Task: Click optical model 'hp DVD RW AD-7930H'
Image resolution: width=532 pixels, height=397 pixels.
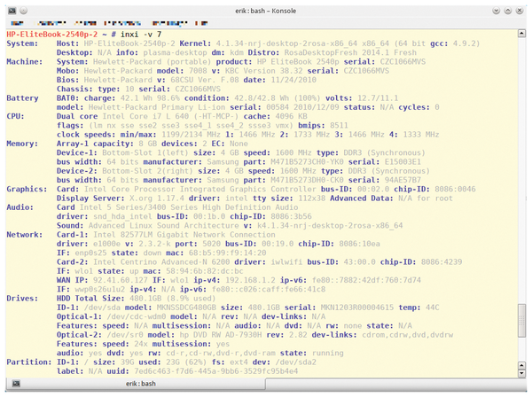Action: (221, 335)
